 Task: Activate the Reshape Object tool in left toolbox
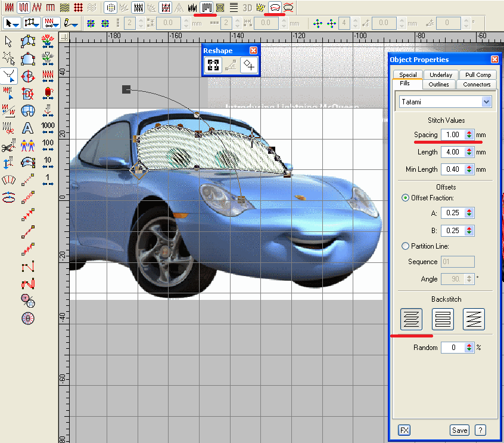click(x=9, y=76)
